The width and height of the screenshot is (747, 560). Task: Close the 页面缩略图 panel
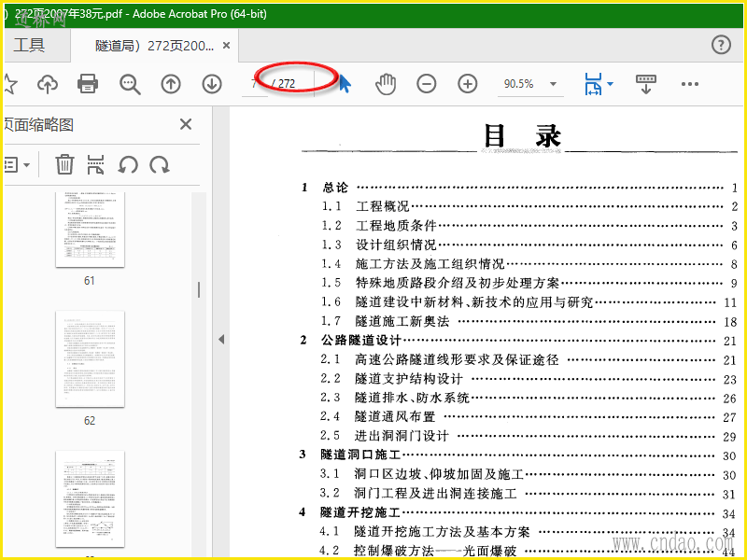[186, 124]
